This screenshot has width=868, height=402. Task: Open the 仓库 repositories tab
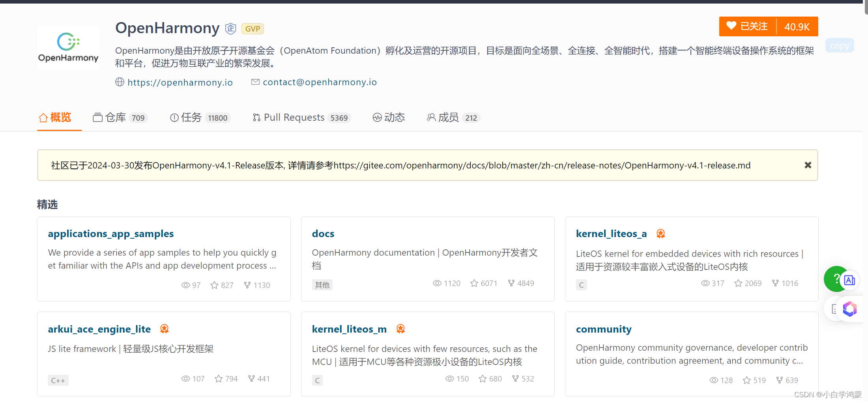[x=120, y=118]
